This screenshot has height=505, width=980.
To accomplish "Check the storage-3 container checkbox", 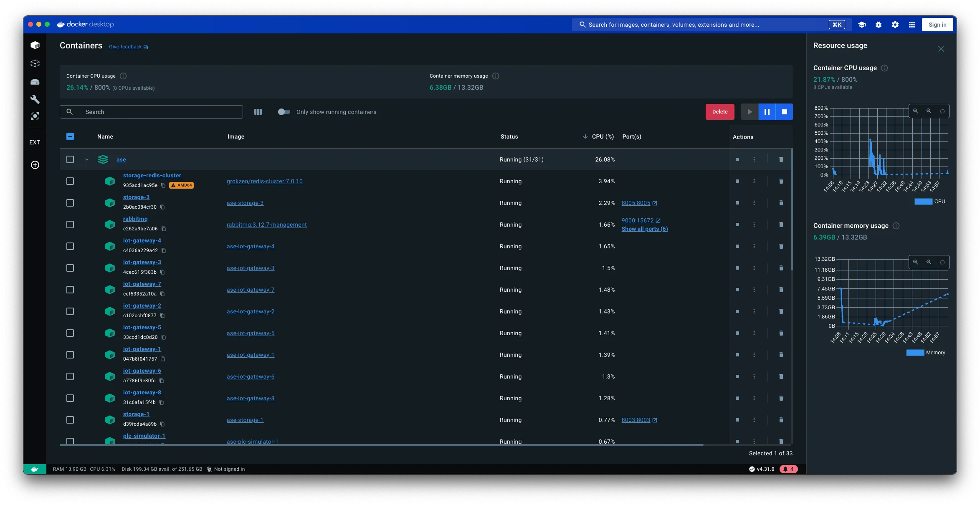I will [x=70, y=203].
